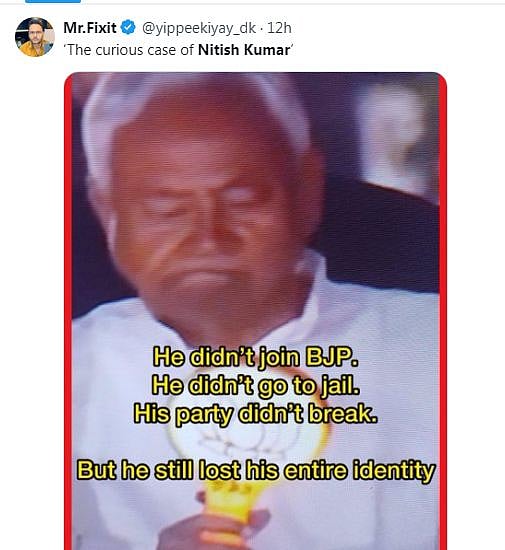Click 'The curious case of' tweet text
The height and width of the screenshot is (550, 505).
(130, 50)
